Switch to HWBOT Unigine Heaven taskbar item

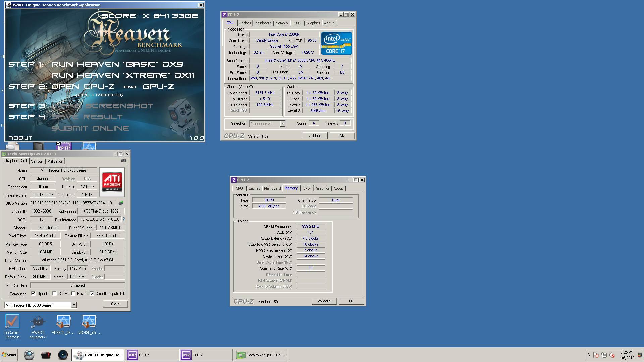pos(98,355)
